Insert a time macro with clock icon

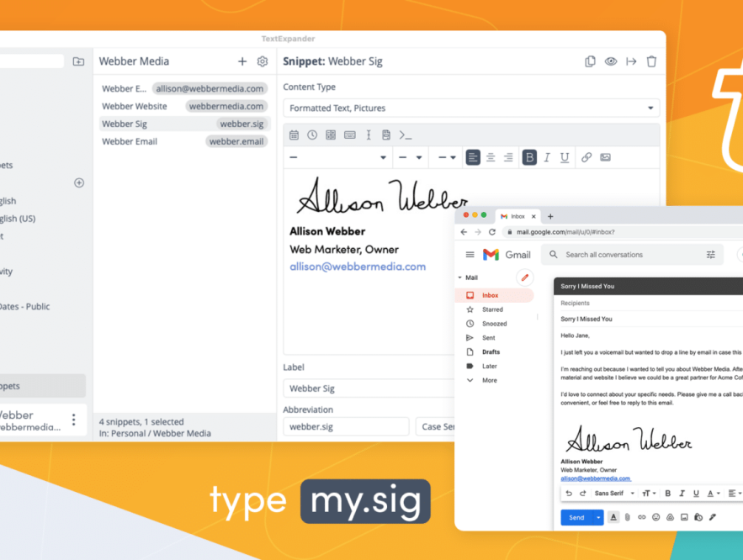[x=312, y=135]
